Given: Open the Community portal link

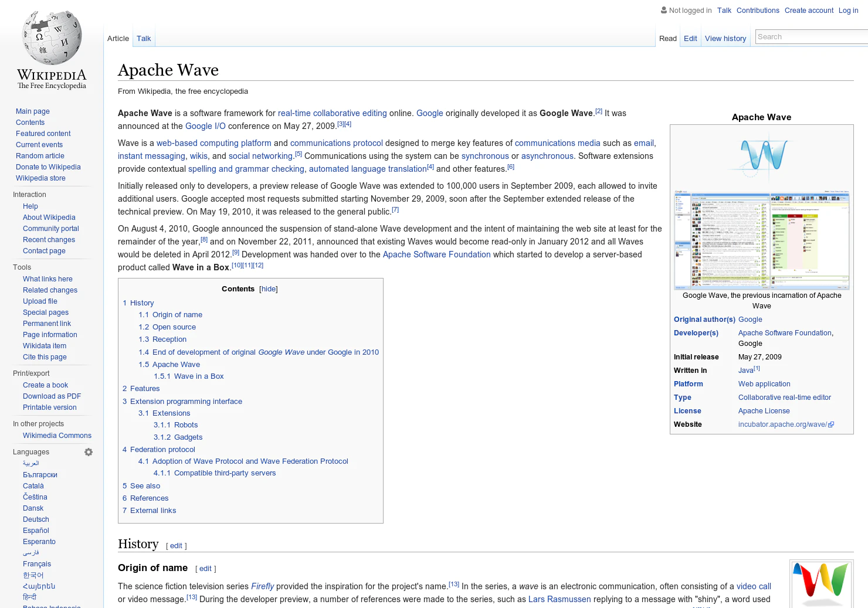Looking at the screenshot, I should 51,229.
